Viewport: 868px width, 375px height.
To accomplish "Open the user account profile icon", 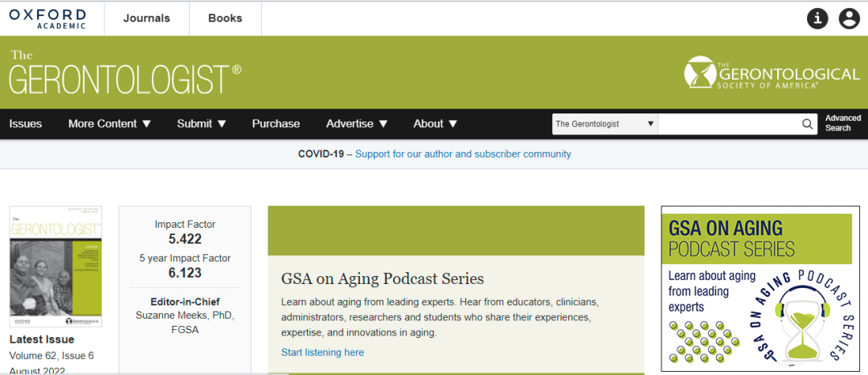I will point(849,18).
